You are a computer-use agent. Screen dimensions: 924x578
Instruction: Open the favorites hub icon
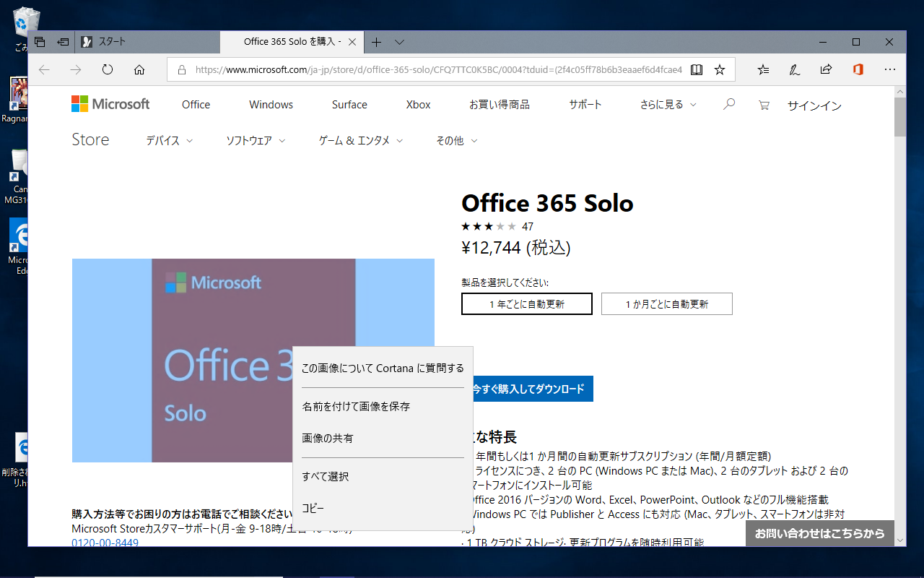763,70
